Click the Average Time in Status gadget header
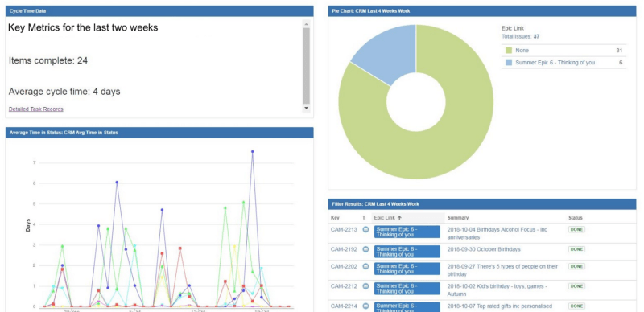This screenshot has height=312, width=644. tap(159, 133)
